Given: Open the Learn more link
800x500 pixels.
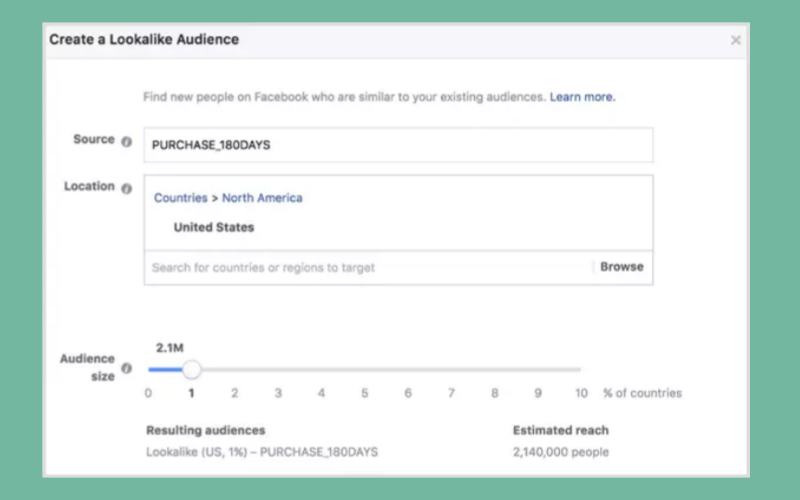Looking at the screenshot, I should click(x=582, y=97).
